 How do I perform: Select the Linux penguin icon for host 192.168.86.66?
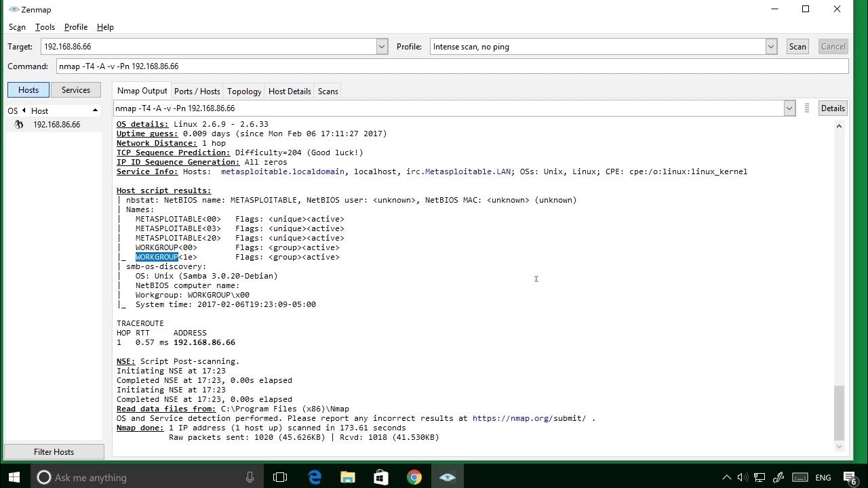(x=19, y=125)
